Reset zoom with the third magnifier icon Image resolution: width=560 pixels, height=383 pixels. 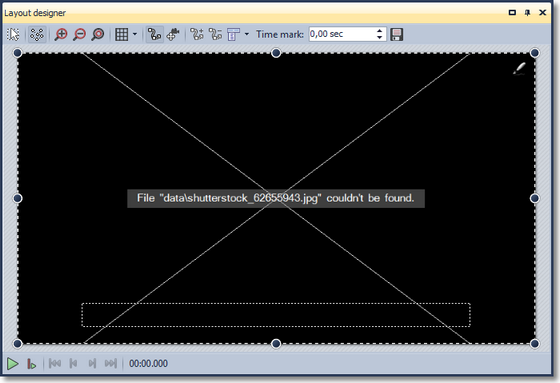(98, 34)
